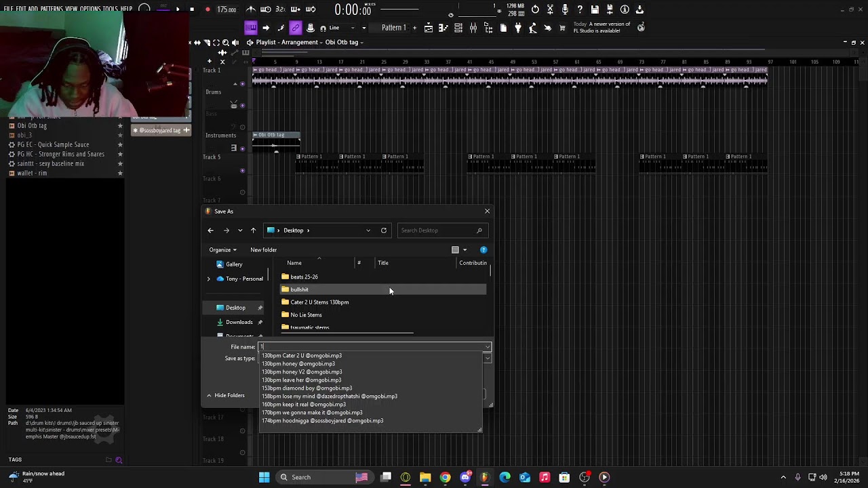The width and height of the screenshot is (868, 488).
Task: Click Refresh button in Save As dialog
Action: click(x=384, y=230)
